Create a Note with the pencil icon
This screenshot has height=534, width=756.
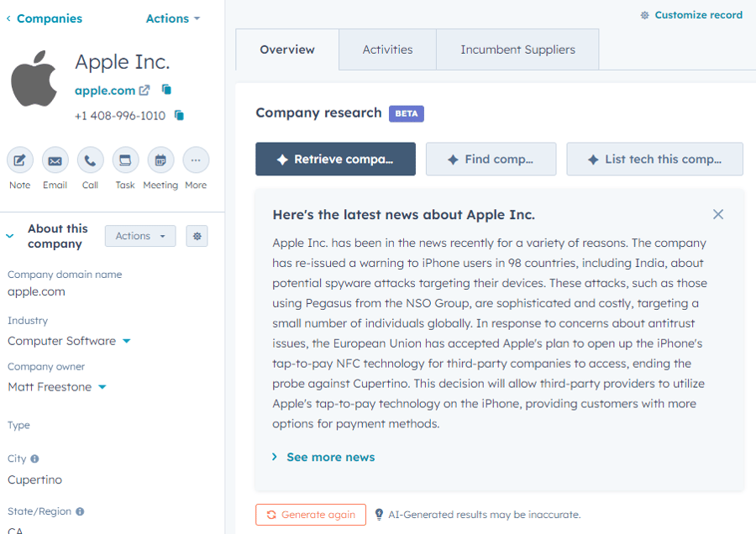(20, 160)
